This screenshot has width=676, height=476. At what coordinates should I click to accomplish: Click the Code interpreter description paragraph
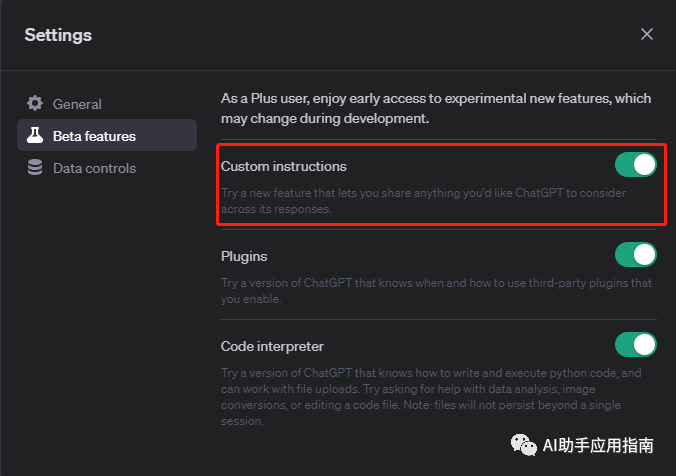pos(430,397)
